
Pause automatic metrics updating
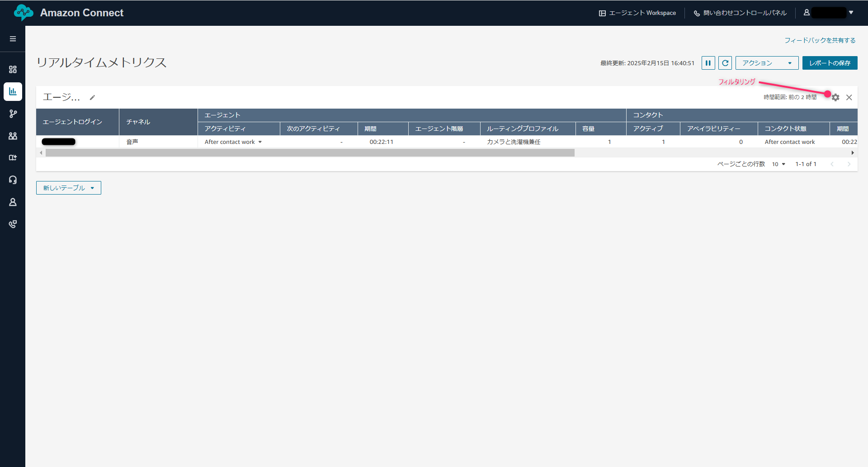708,63
